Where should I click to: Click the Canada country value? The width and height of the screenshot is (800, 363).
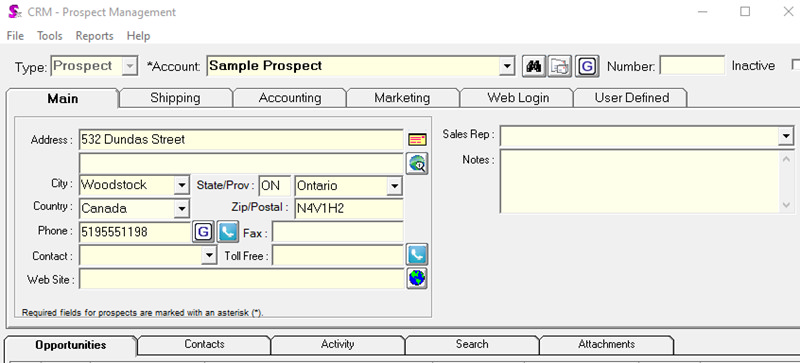(105, 208)
